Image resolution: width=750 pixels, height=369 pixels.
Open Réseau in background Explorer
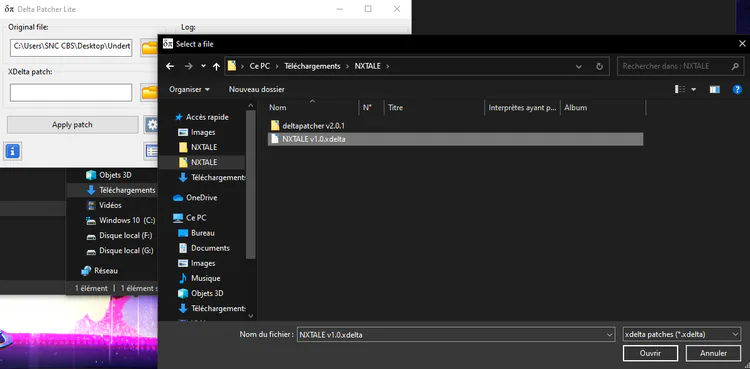click(99, 271)
